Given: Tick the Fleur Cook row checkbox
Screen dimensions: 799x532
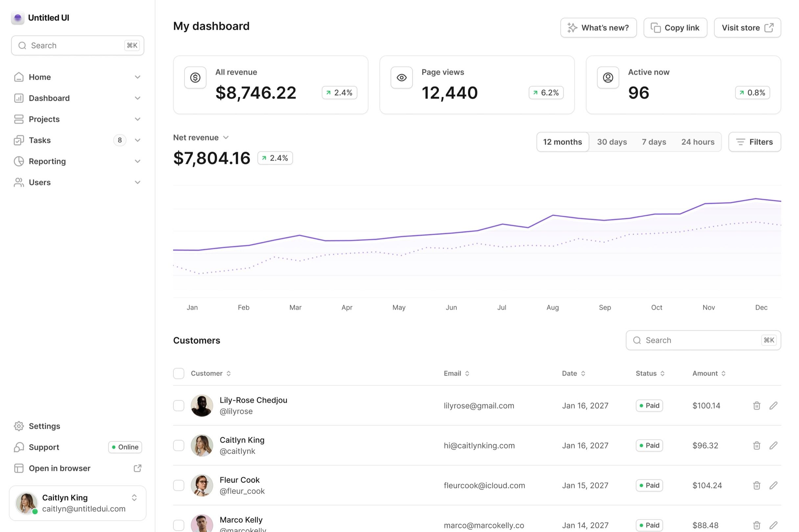Looking at the screenshot, I should pos(178,485).
